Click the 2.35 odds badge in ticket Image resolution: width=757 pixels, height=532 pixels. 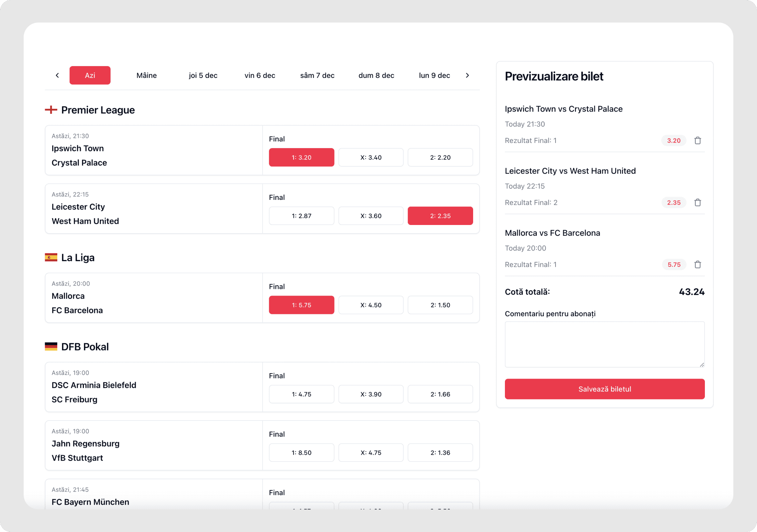click(x=674, y=202)
